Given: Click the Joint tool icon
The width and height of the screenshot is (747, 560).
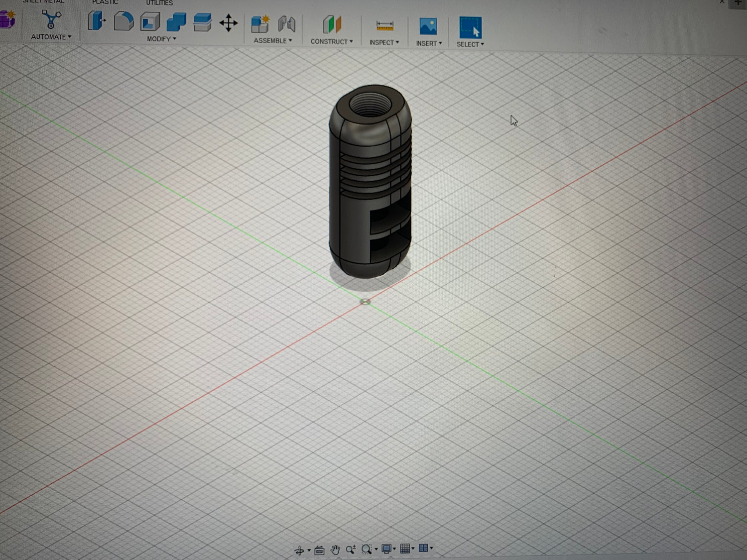Looking at the screenshot, I should click(287, 24).
